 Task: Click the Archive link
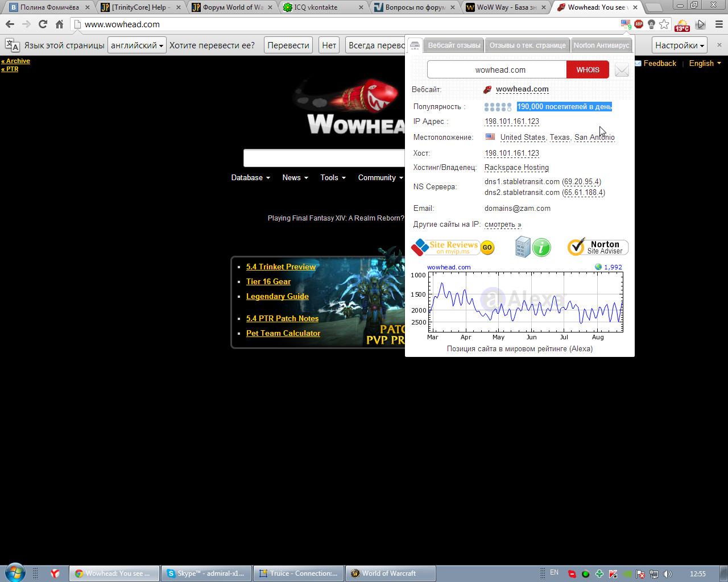[x=16, y=61]
